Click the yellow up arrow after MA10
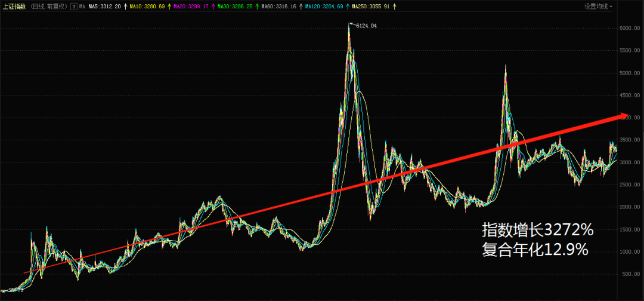This screenshot has width=644, height=301. tap(169, 7)
